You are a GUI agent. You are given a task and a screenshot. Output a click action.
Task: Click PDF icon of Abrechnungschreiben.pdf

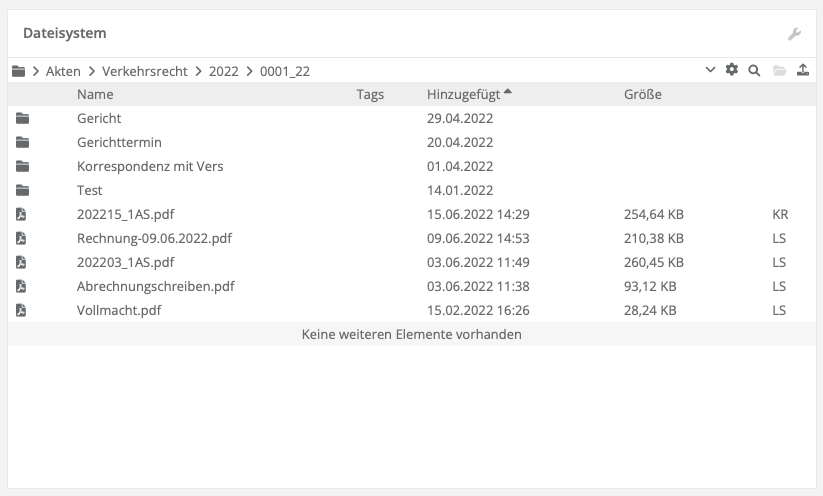(22, 286)
